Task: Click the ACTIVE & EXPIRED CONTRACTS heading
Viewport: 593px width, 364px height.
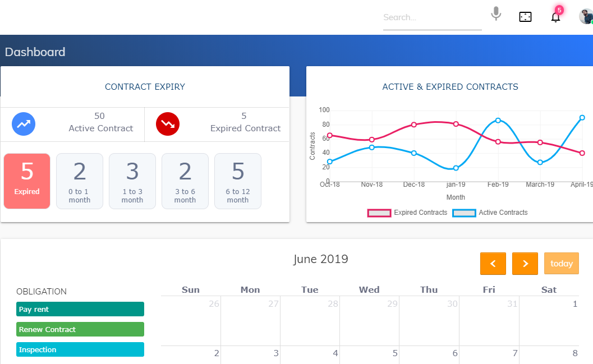Action: click(x=450, y=87)
